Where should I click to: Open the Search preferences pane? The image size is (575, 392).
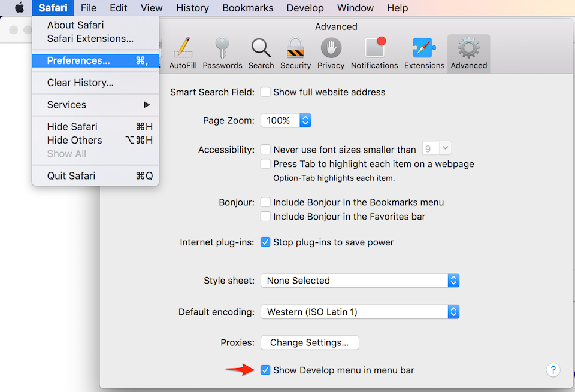[x=261, y=53]
